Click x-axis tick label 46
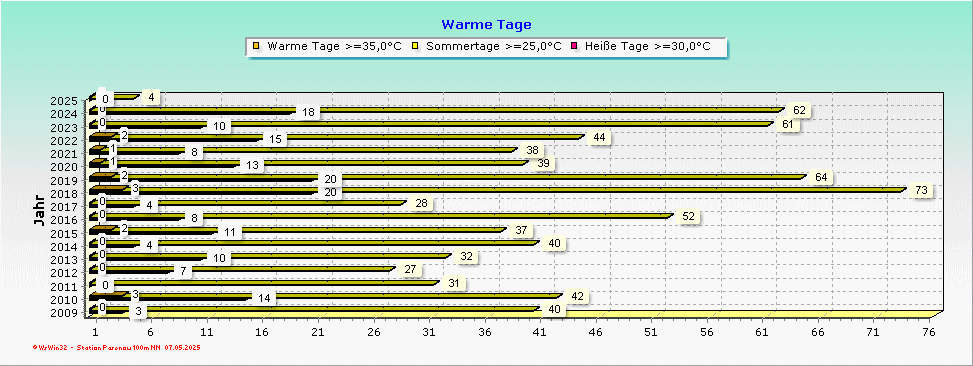The image size is (973, 366). tap(596, 333)
